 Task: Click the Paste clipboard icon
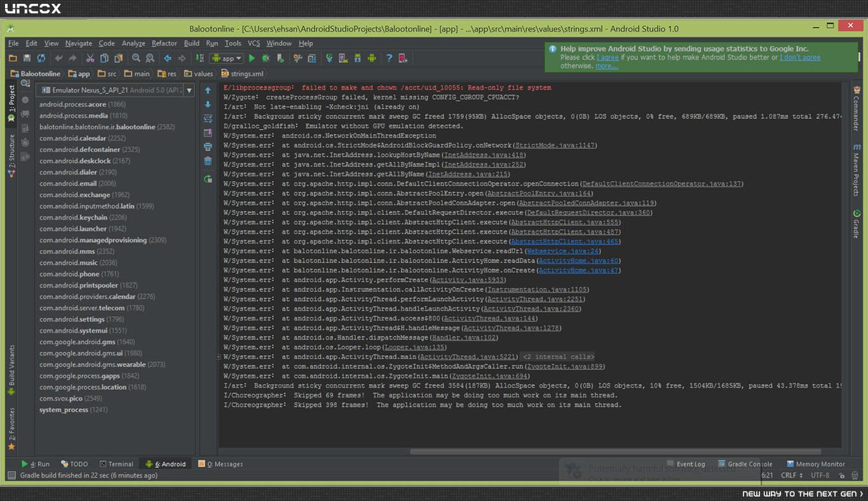(x=118, y=58)
